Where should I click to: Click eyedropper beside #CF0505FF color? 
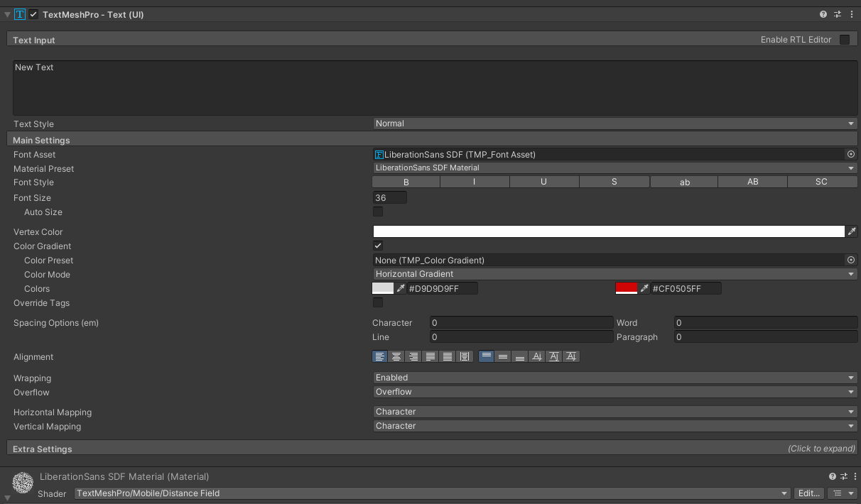pyautogui.click(x=644, y=288)
